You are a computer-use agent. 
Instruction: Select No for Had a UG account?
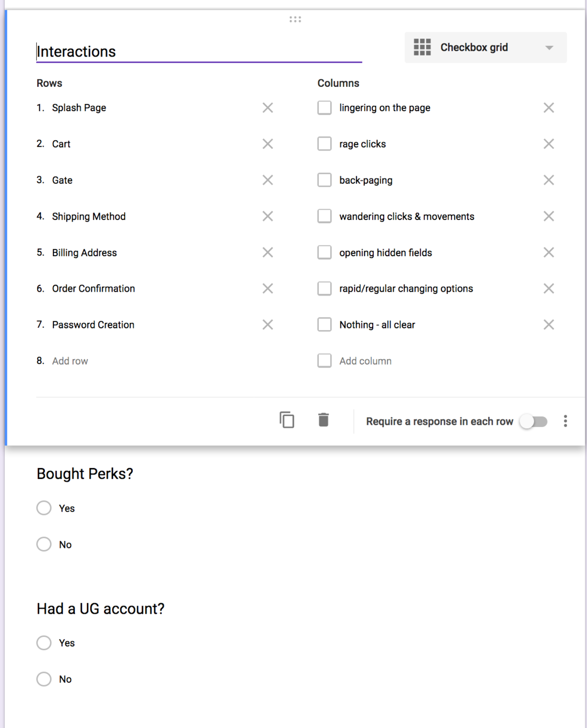pos(44,679)
